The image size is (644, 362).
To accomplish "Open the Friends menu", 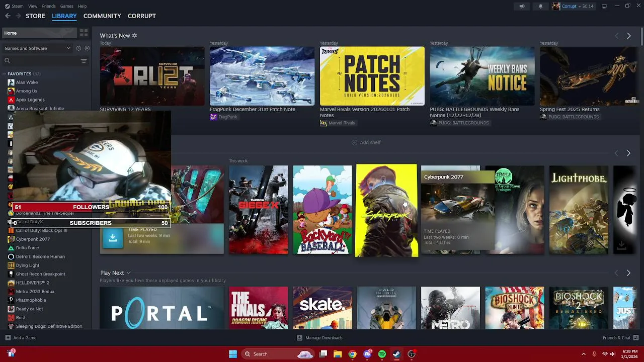I will 49,6.
